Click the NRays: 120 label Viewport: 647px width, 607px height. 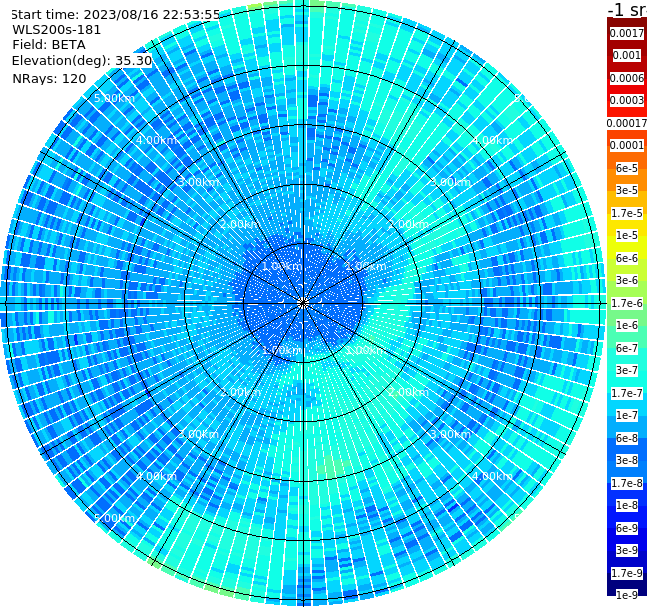point(49,78)
